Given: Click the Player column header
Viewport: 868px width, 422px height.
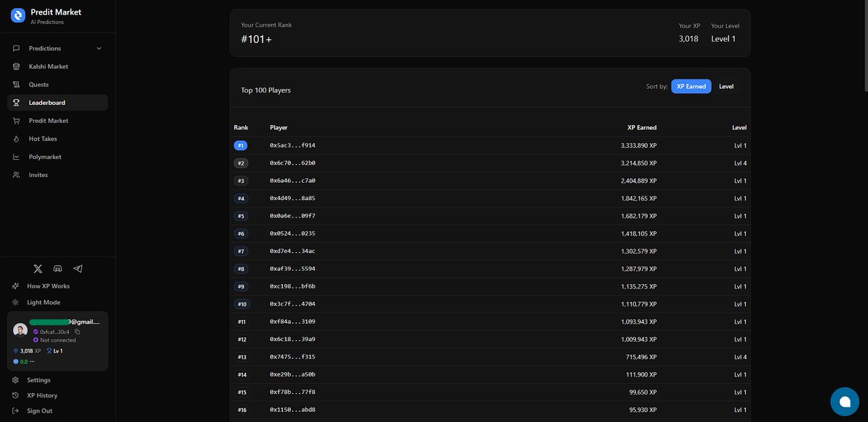Looking at the screenshot, I should [x=278, y=127].
